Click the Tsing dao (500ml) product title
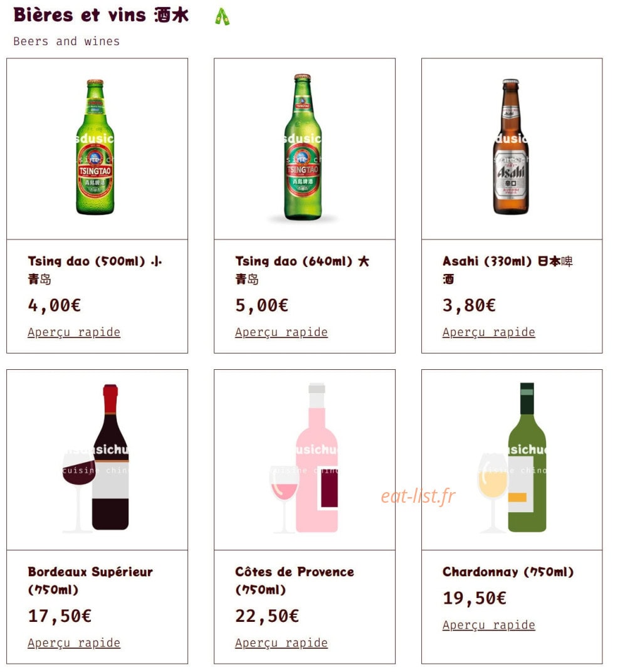The image size is (620, 672). [x=95, y=270]
